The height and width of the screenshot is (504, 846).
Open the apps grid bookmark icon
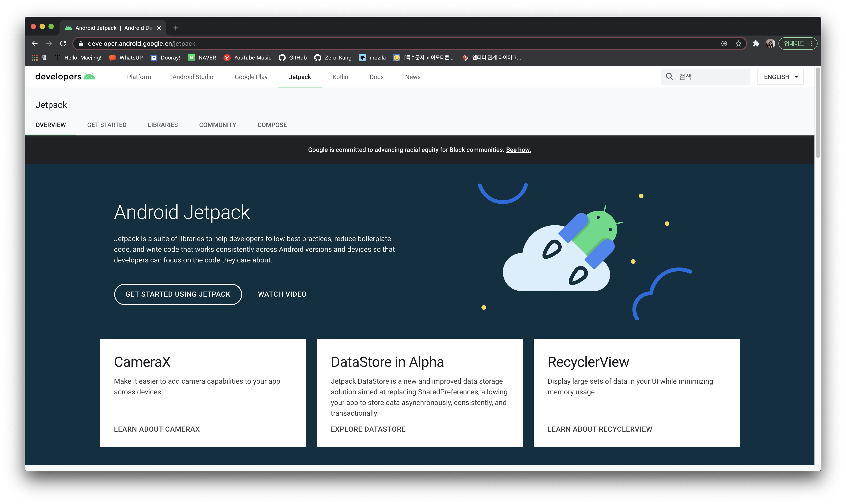(x=35, y=58)
